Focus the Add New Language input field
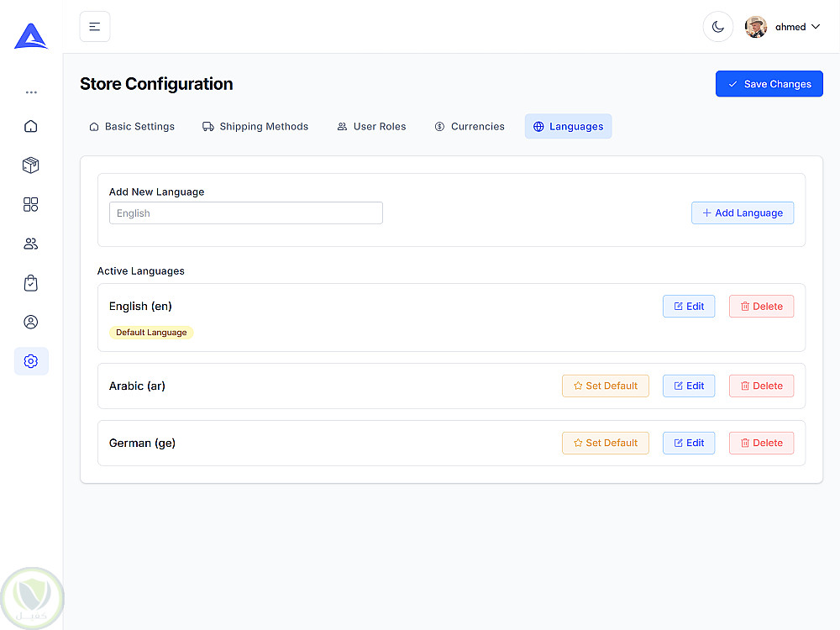 246,213
